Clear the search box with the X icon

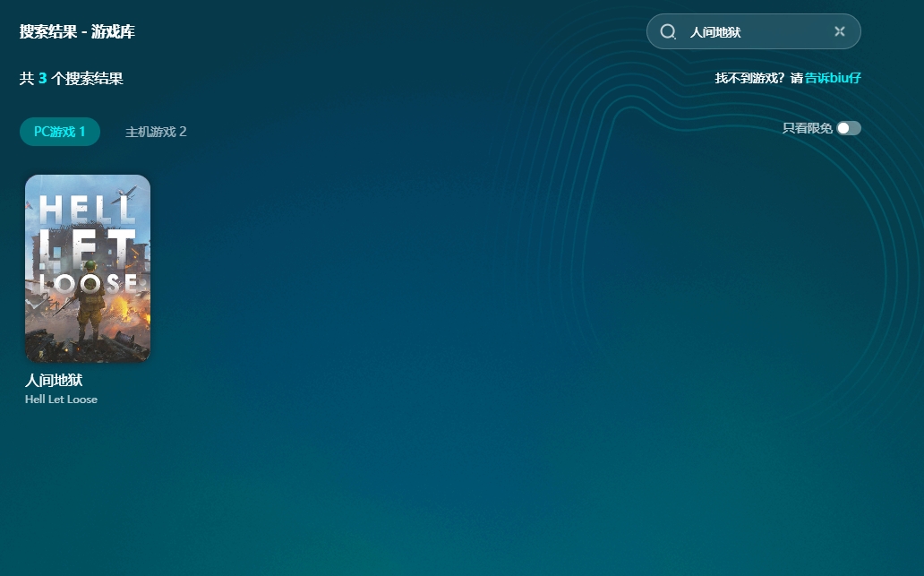839,32
